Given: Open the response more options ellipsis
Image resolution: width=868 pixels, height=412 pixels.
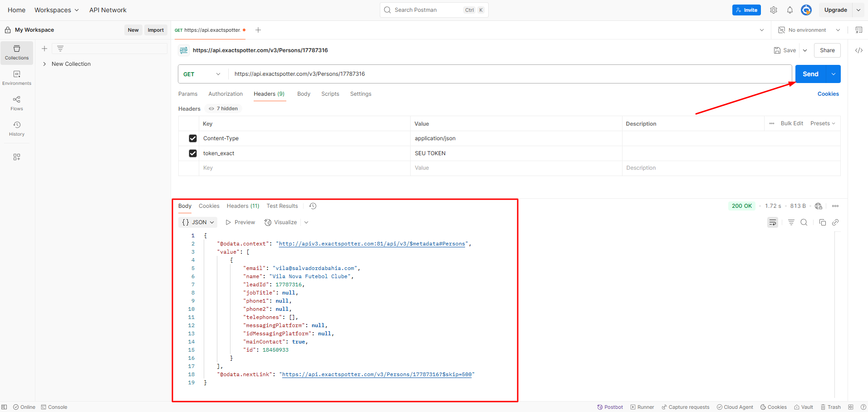Looking at the screenshot, I should (x=835, y=206).
